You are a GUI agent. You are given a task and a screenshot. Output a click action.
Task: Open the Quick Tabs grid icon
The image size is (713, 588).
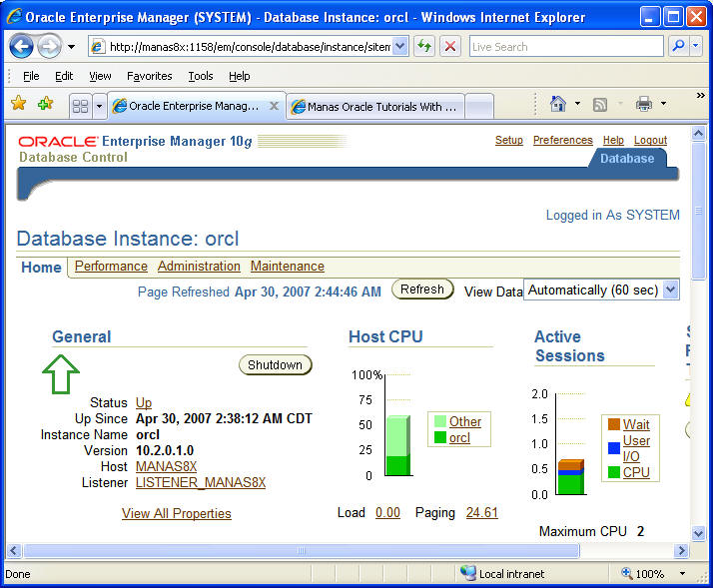80,107
